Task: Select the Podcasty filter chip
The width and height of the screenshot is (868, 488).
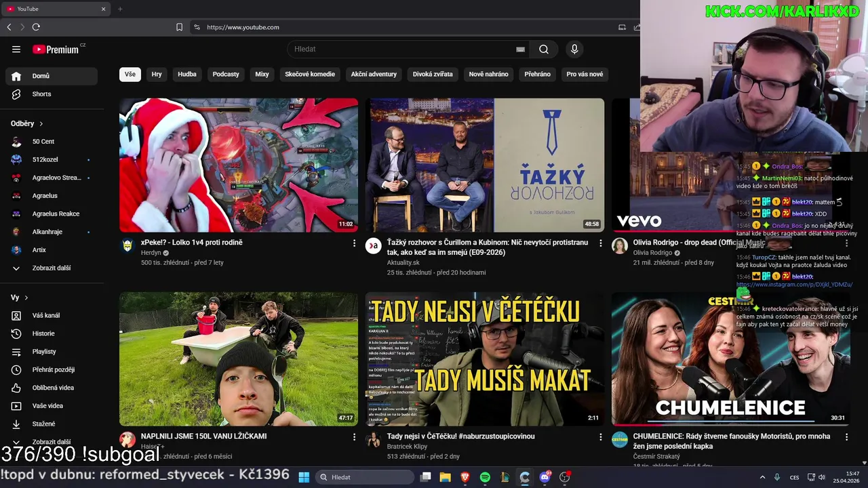Action: click(226, 74)
